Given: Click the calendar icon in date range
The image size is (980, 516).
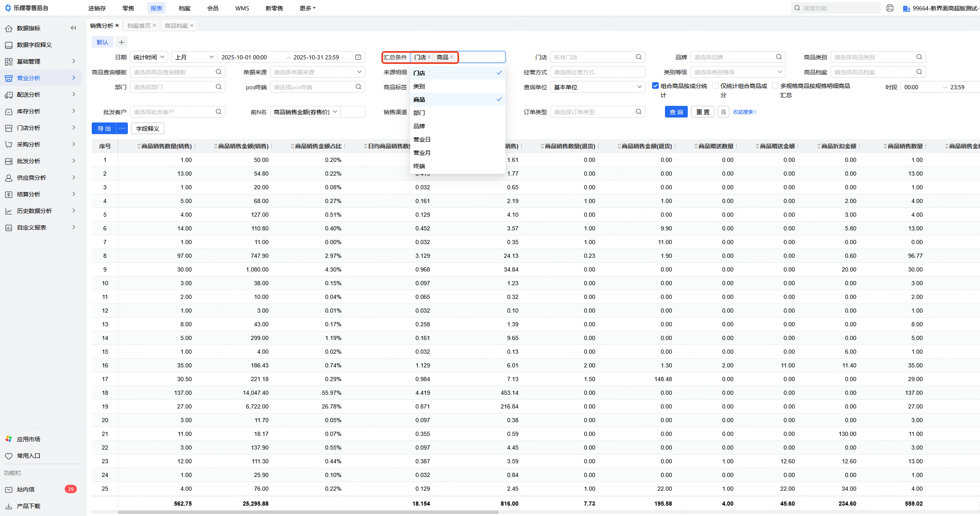Looking at the screenshot, I should (x=358, y=57).
